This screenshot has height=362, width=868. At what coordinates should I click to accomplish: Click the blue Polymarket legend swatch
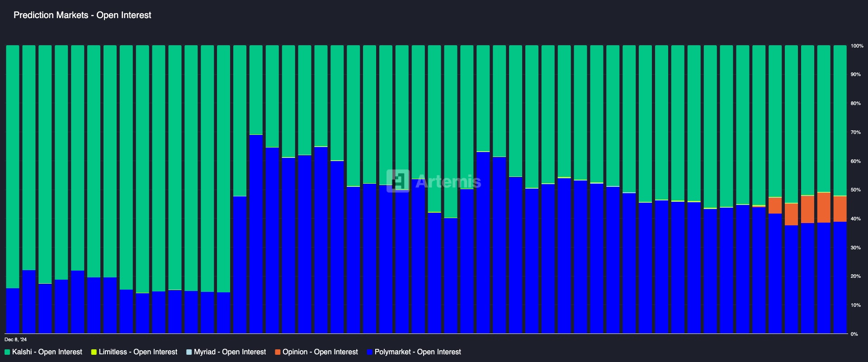point(370,352)
